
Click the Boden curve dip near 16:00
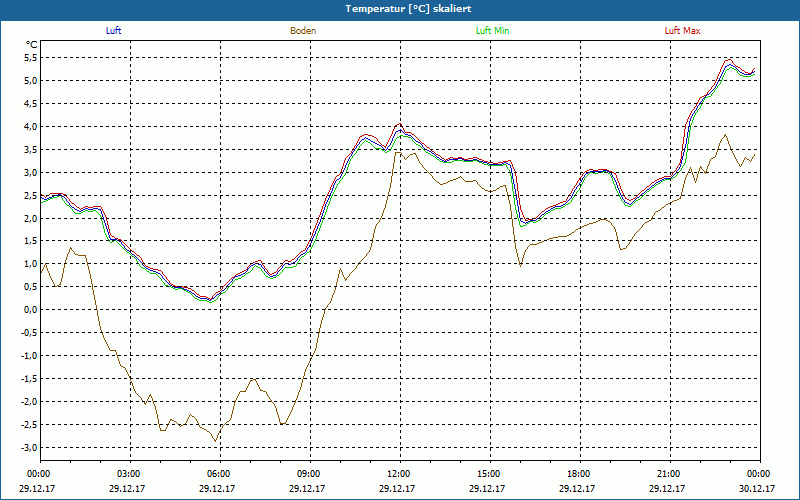coord(520,266)
